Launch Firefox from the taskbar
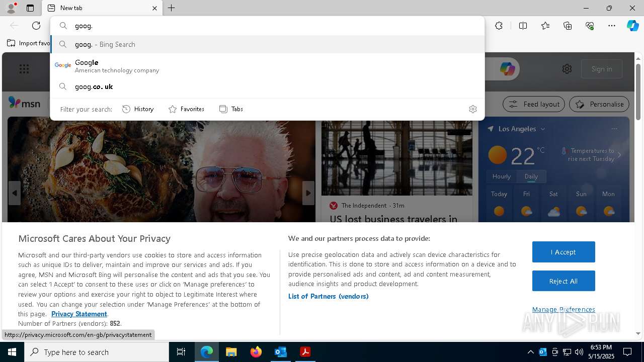 point(256,352)
